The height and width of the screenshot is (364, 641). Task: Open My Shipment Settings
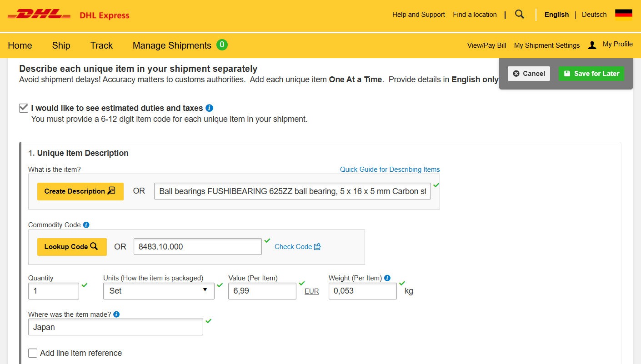tap(547, 45)
